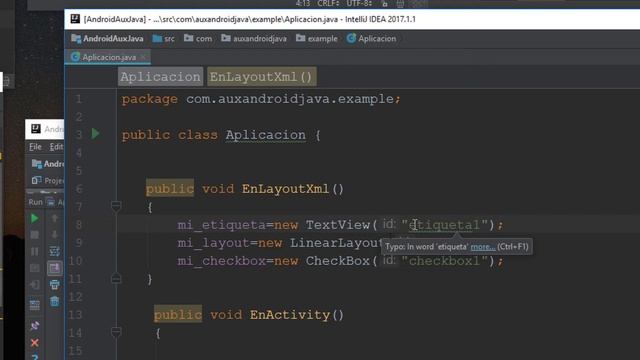Click 'mi_layout' variable on line 9
640x360 pixels.
click(x=213, y=243)
